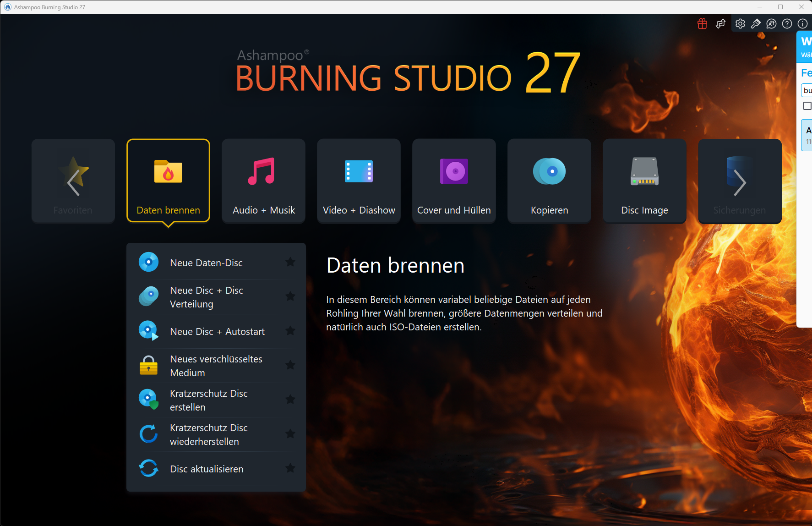Open the Video + Diashow category
This screenshot has height=526, width=812.
pyautogui.click(x=359, y=181)
